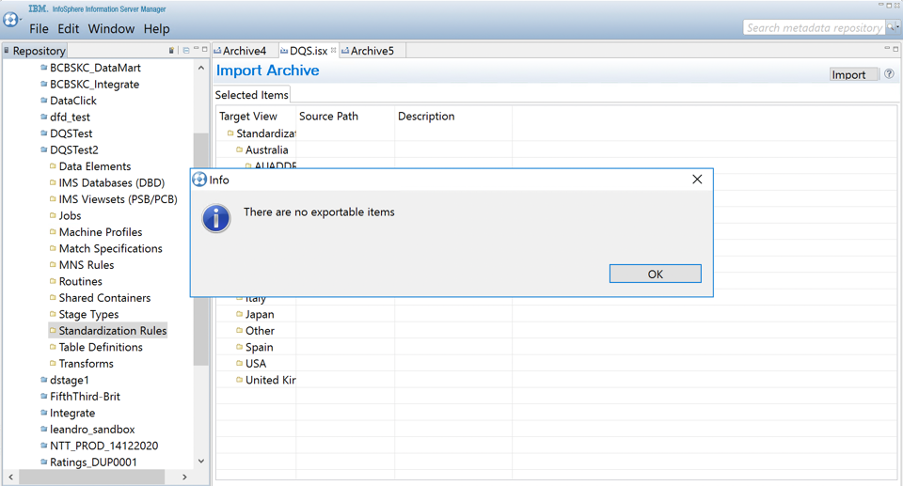Image resolution: width=904 pixels, height=486 pixels.
Task: Open the File menu
Action: pos(39,29)
